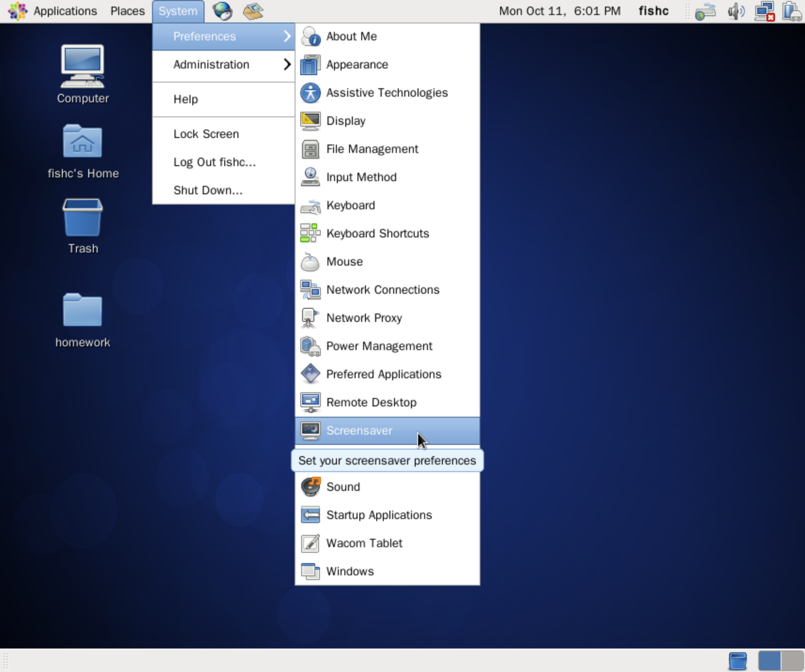Switch to the second workspace
Viewport: 805px width, 672px height.
click(792, 661)
